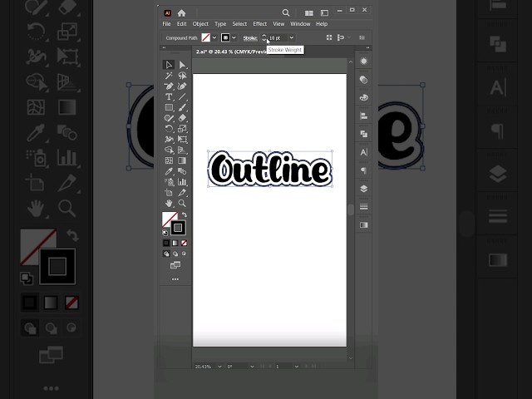
Task: Open the Align panel icon
Action: pyautogui.click(x=364, y=116)
